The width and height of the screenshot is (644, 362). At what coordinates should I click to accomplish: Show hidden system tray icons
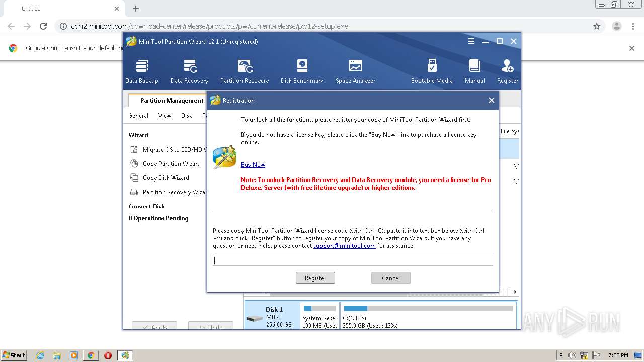[x=561, y=355]
